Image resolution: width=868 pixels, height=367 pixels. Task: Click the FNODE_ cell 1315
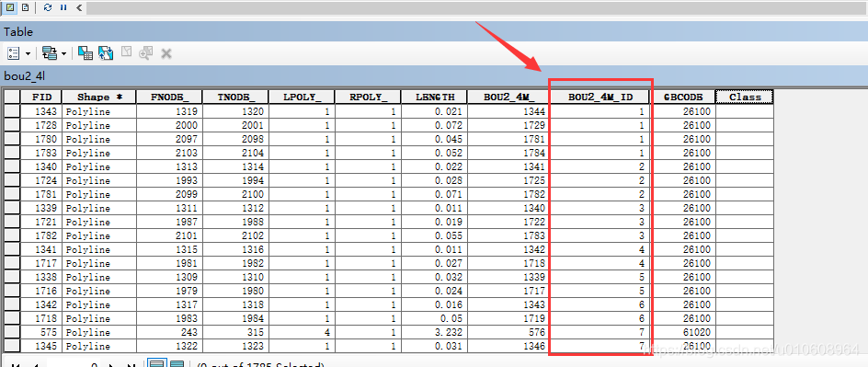[x=169, y=249]
